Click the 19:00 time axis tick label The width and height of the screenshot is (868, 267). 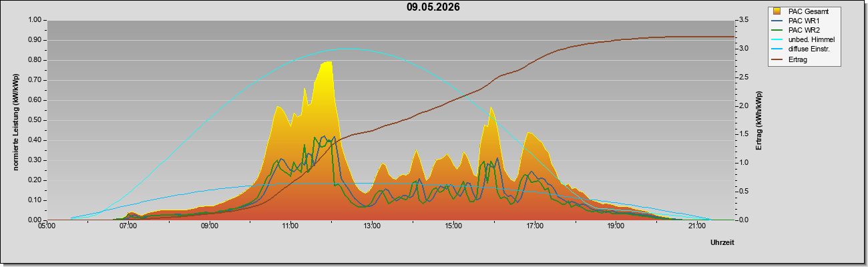click(x=616, y=227)
